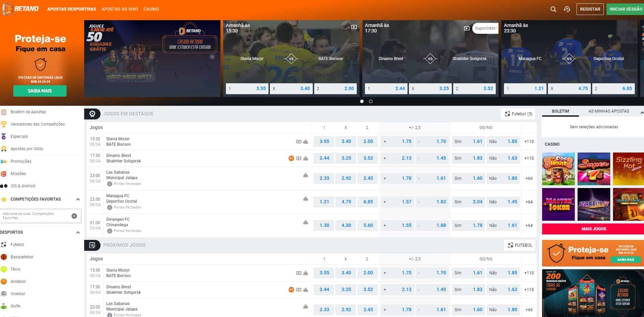This screenshot has height=317, width=644.
Task: Click plus icon to add favorite competitions
Action: pos(74,216)
